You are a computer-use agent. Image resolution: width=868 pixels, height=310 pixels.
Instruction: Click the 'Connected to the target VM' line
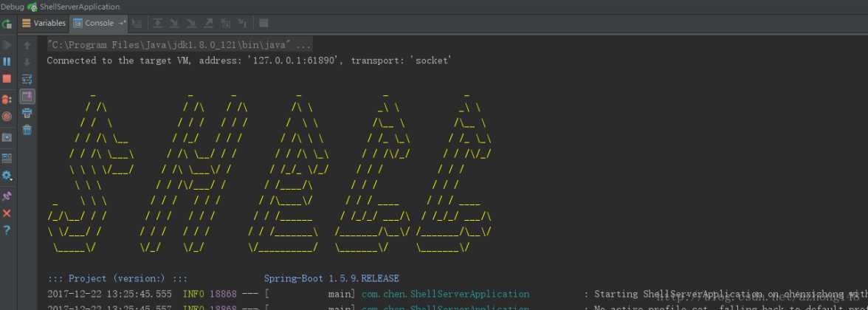249,61
